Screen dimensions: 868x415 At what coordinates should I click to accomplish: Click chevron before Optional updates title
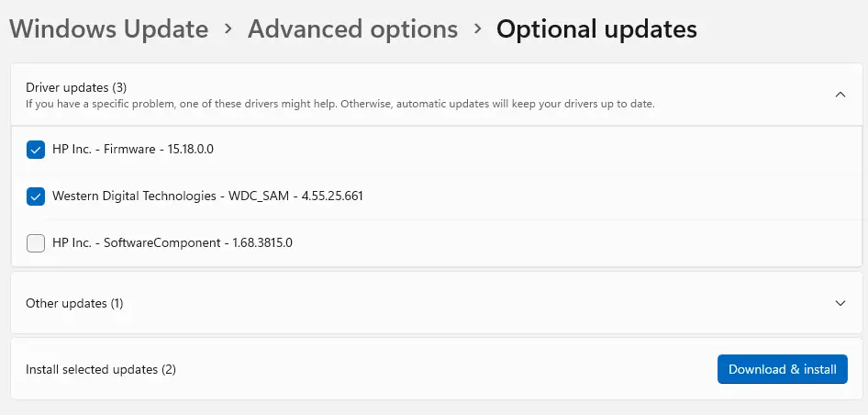pyautogui.click(x=477, y=29)
